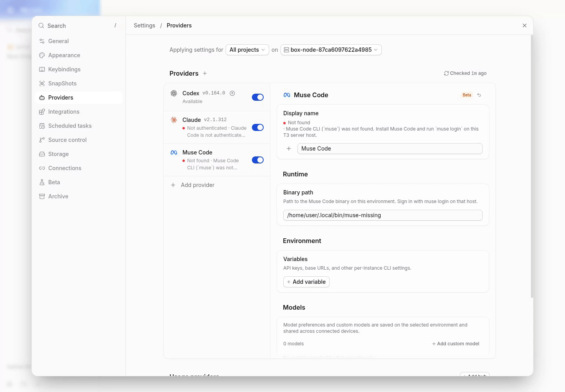Disable the Claude provider switch

tap(258, 127)
